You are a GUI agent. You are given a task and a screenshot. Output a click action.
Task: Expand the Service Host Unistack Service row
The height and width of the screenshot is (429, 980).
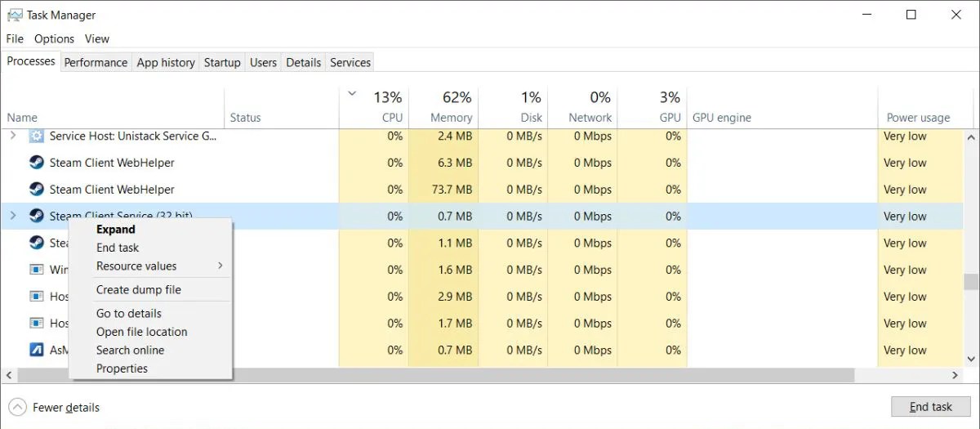tap(12, 136)
